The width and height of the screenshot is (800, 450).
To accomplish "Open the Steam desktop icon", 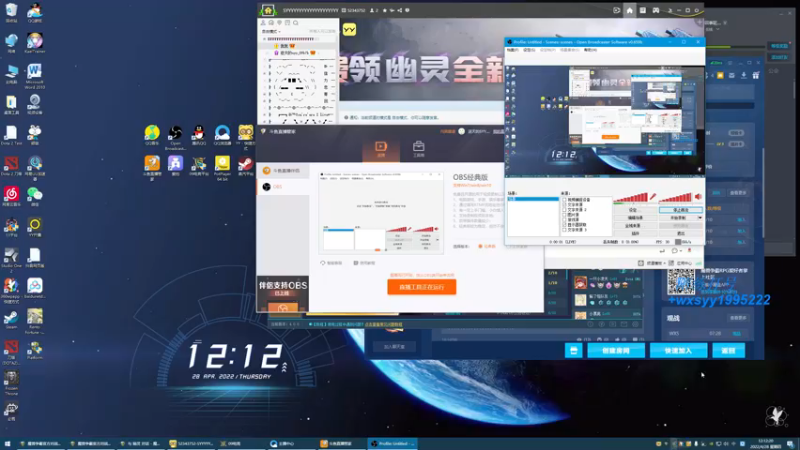I will click(x=11, y=319).
